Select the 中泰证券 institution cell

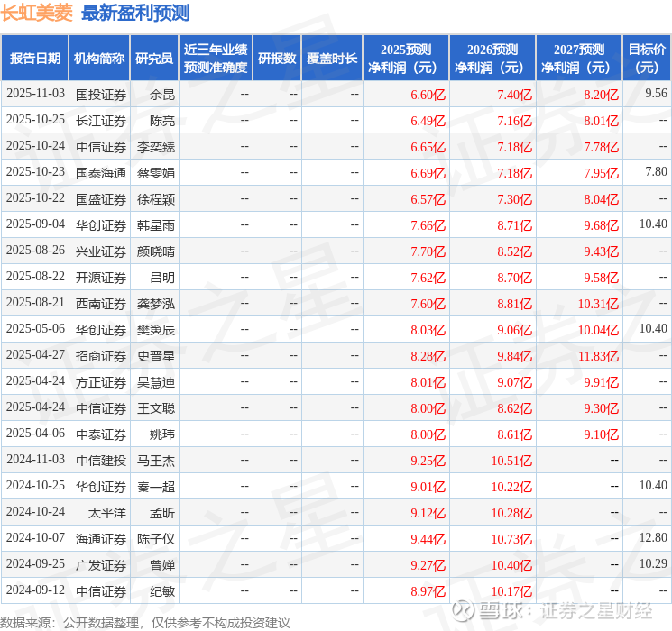(x=101, y=434)
